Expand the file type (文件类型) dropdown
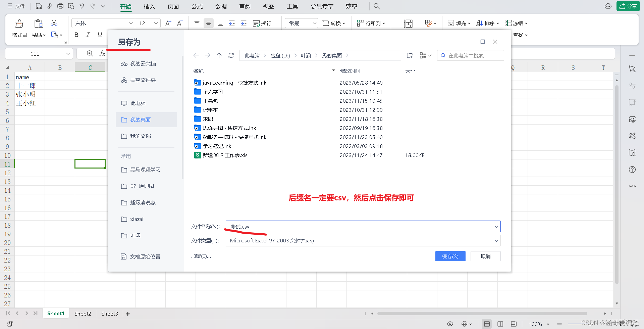 click(496, 241)
